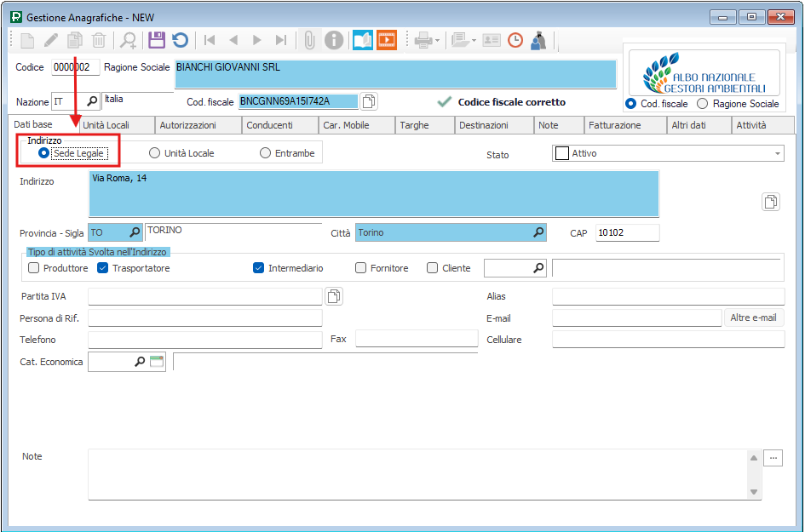Open the Fatturazione tab
805x532 pixels.
tap(614, 125)
